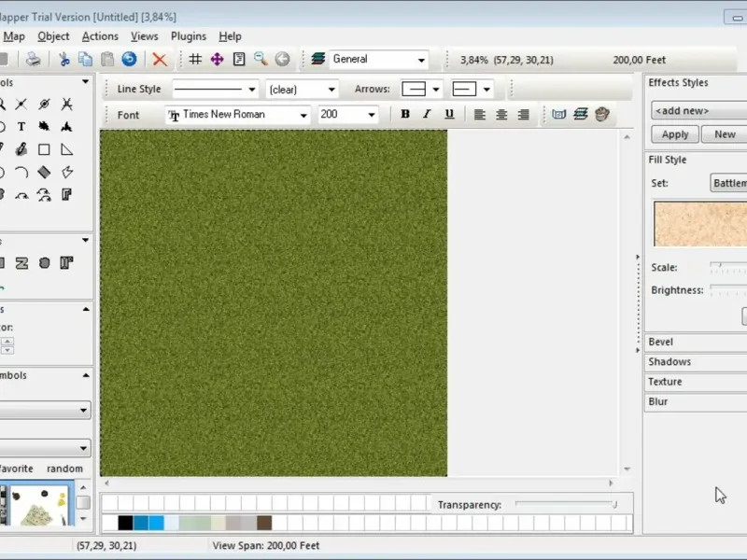The height and width of the screenshot is (560, 747).
Task: Toggle the grid (hash) button
Action: click(195, 59)
